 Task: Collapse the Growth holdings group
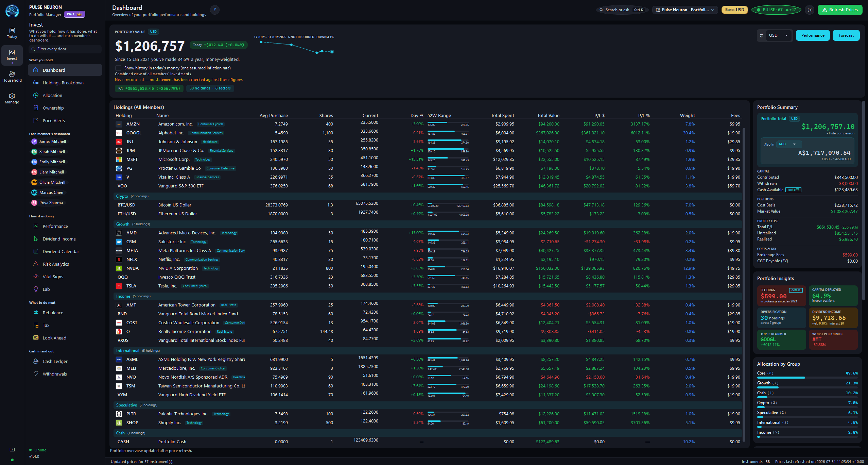point(427,224)
